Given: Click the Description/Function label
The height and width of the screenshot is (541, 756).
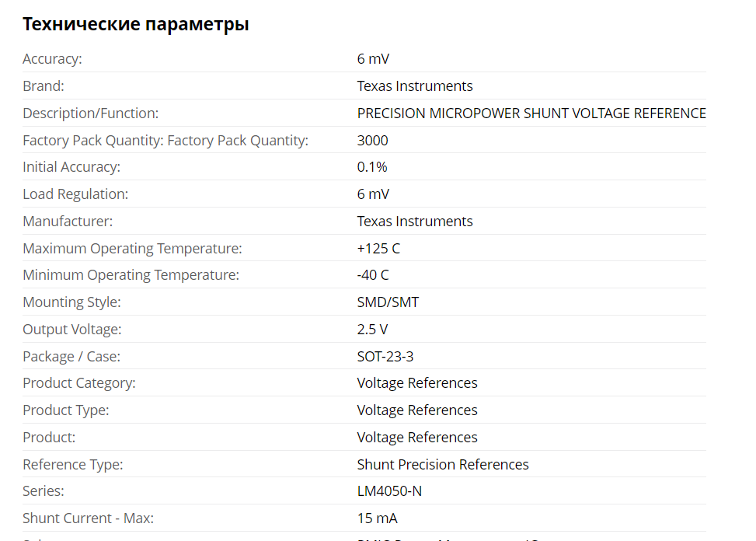Looking at the screenshot, I should [x=90, y=113].
